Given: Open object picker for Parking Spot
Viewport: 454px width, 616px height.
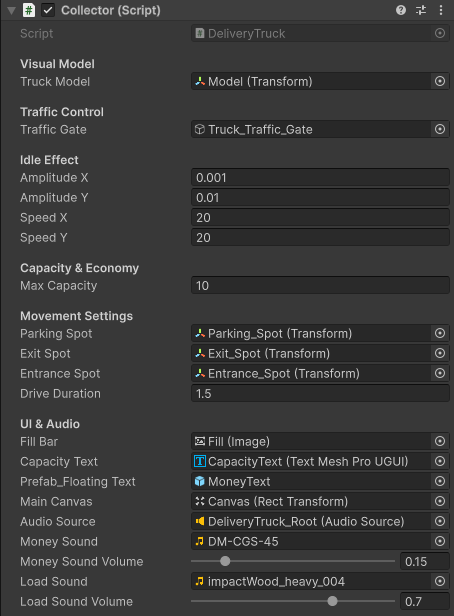Looking at the screenshot, I should pos(440,333).
